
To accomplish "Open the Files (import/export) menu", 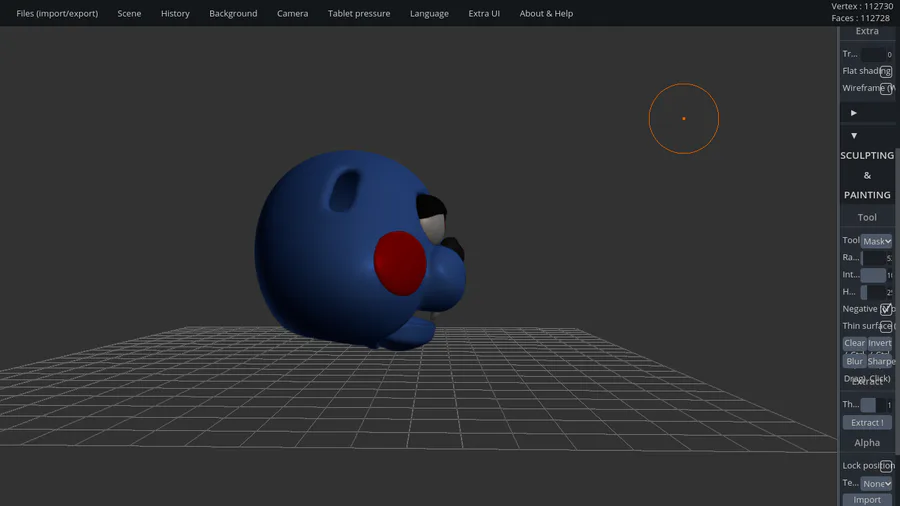I will 57,13.
